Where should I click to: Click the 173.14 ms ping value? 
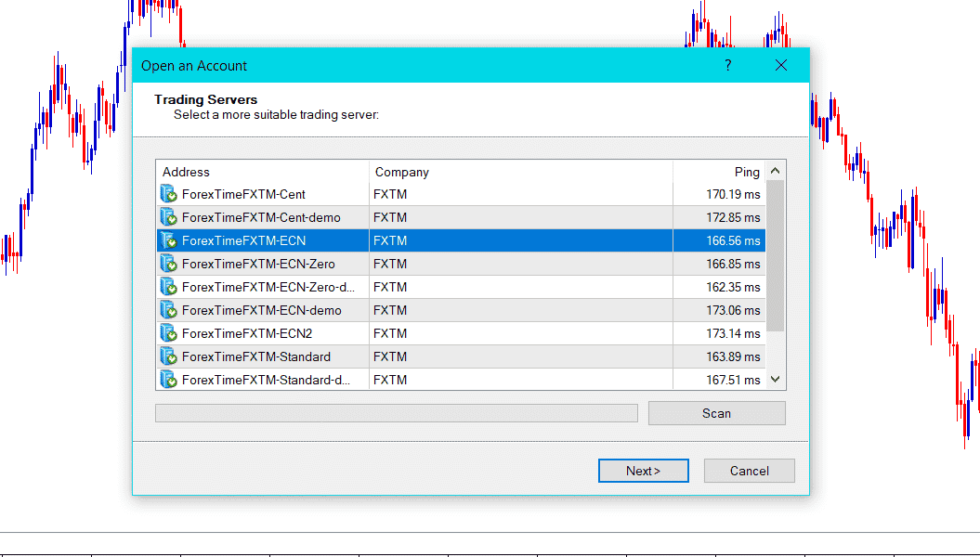click(733, 333)
